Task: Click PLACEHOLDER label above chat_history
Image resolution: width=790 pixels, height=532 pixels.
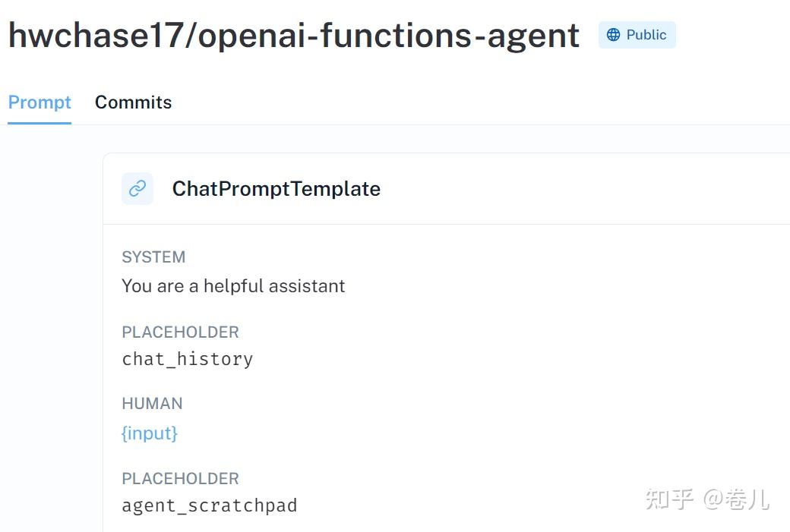Action: point(180,332)
